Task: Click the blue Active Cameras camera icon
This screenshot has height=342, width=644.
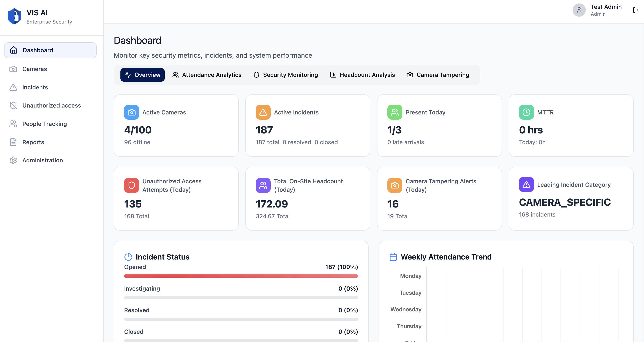Action: click(131, 112)
